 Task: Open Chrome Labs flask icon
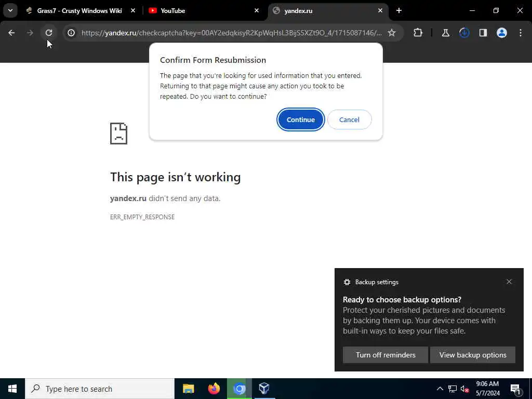(445, 33)
